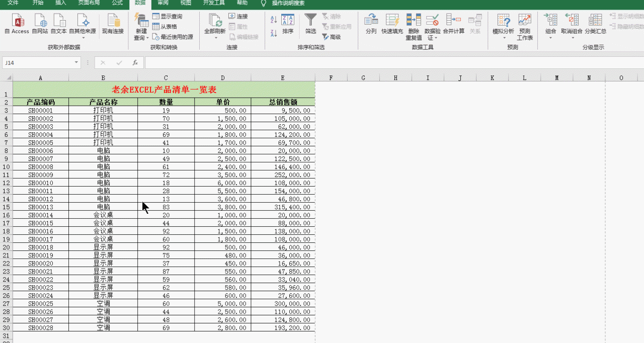Select the 空调 cell in row 27
This screenshot has height=343, width=644.
pyautogui.click(x=103, y=303)
